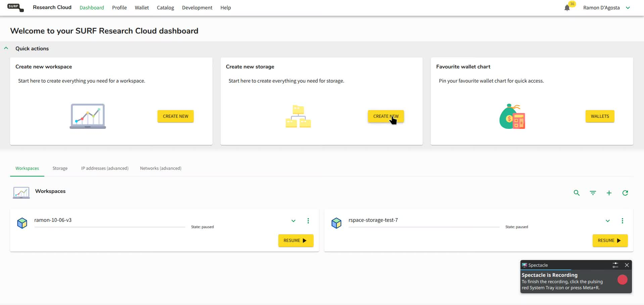Click the notification count badge 36
The height and width of the screenshot is (305, 644).
click(572, 4)
